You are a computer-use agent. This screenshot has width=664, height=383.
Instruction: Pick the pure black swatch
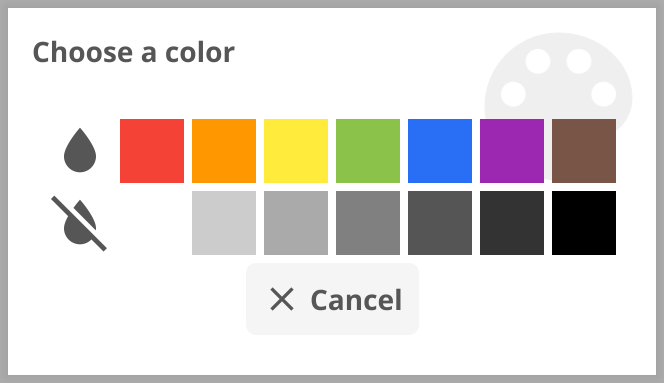[x=584, y=223]
